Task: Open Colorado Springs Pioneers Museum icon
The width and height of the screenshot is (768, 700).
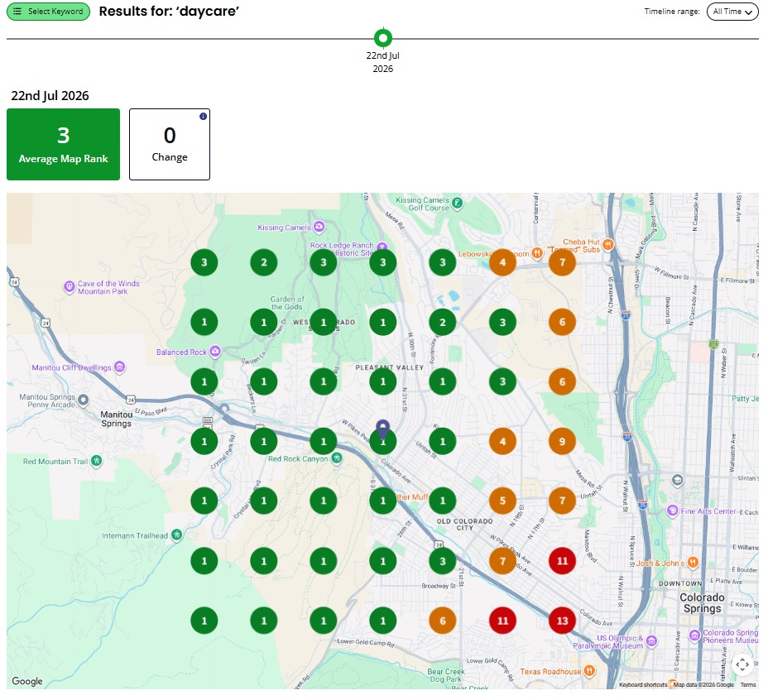Action: (x=694, y=635)
